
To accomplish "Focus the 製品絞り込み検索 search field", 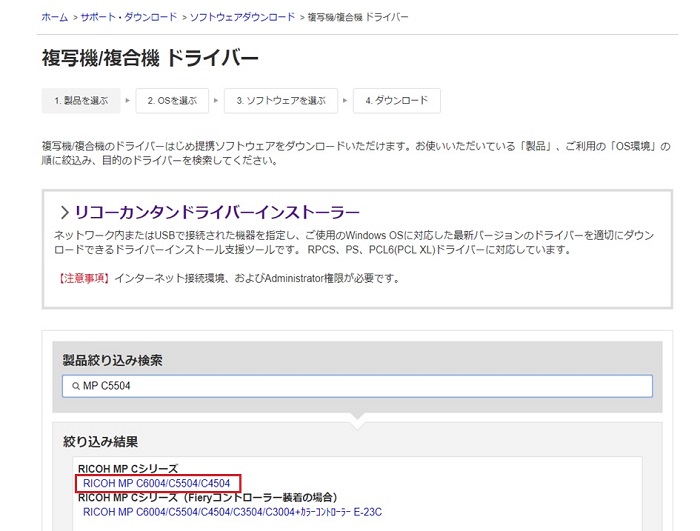I will click(x=357, y=386).
